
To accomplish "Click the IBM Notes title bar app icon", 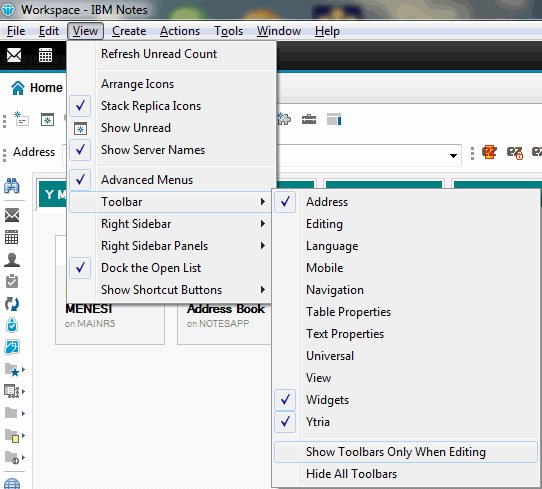I will point(8,10).
